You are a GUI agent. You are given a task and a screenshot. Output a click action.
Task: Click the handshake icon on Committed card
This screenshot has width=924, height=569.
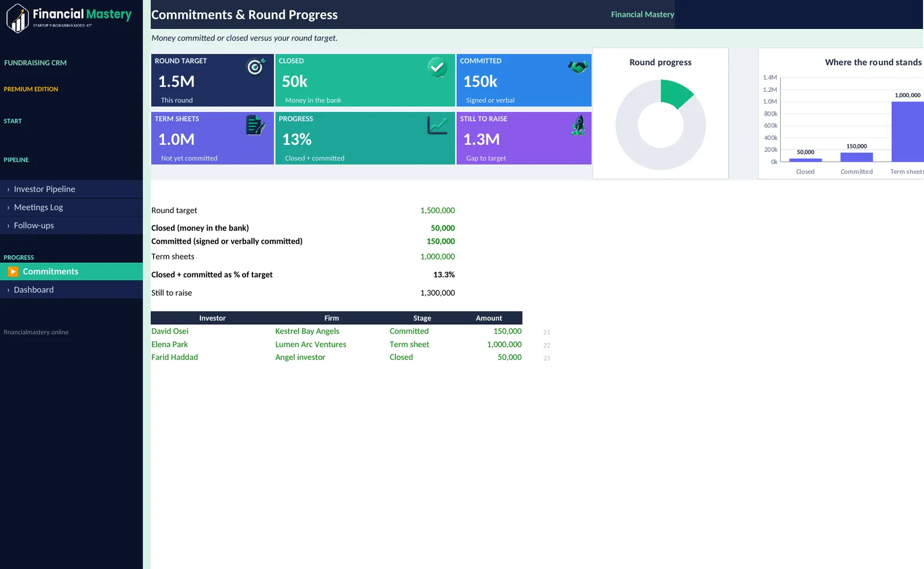577,67
